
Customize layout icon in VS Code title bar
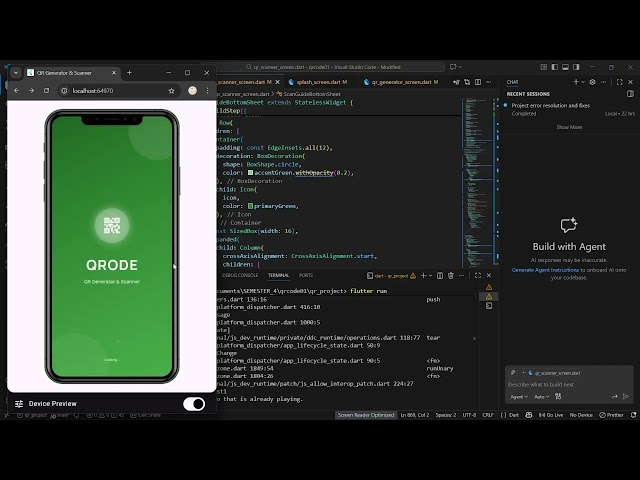point(544,67)
